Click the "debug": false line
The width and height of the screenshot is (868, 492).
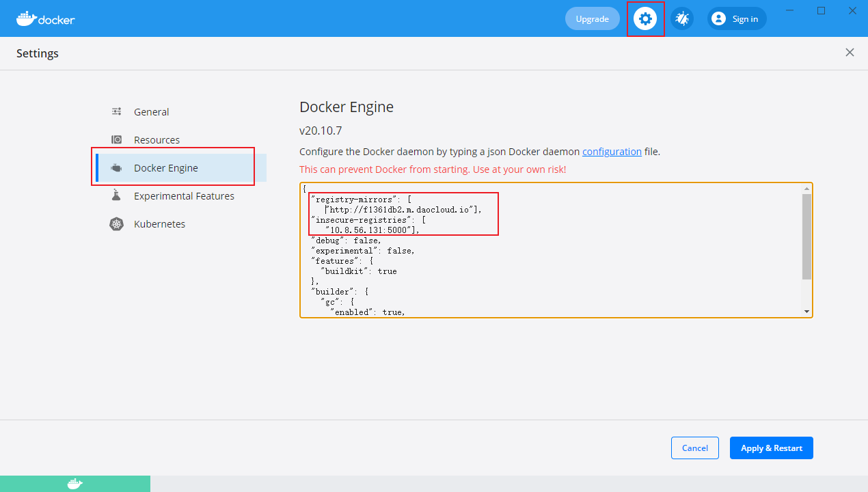346,241
